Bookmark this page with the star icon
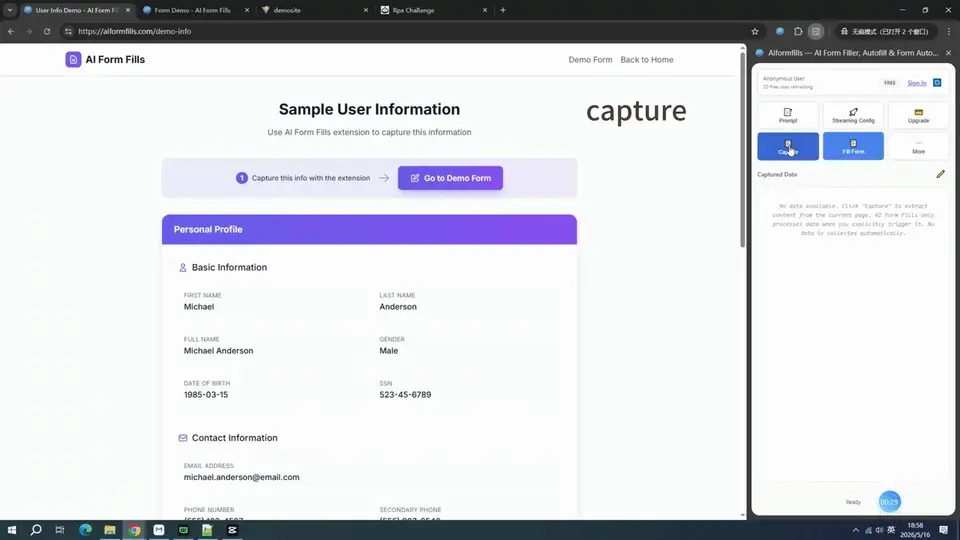The width and height of the screenshot is (960, 540). 754,31
